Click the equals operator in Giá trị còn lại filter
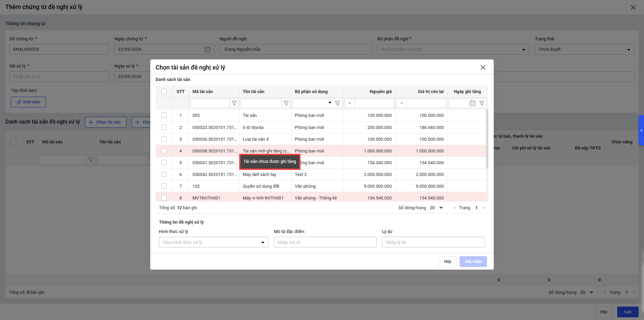Image resolution: width=644 pixels, height=320 pixels. (x=401, y=103)
